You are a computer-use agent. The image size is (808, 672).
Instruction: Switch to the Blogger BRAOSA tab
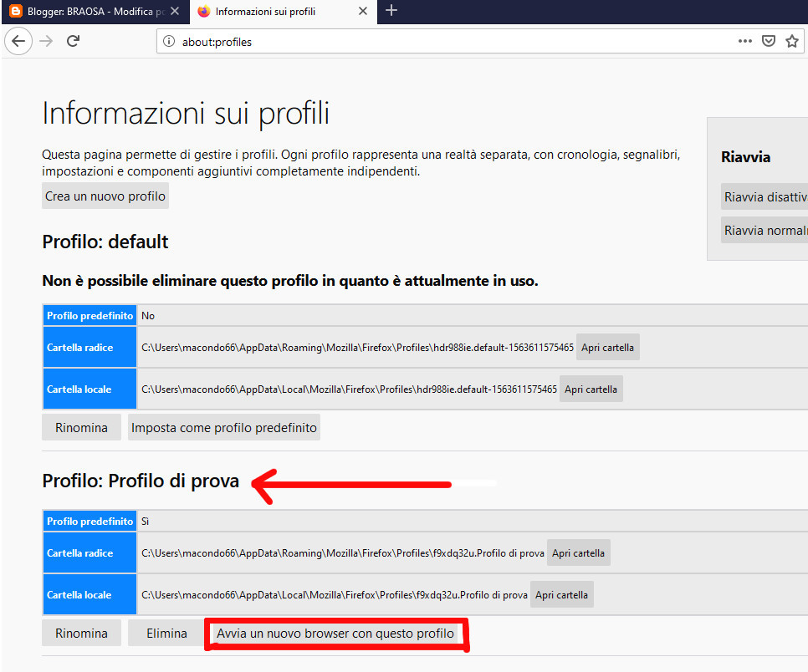coord(96,12)
